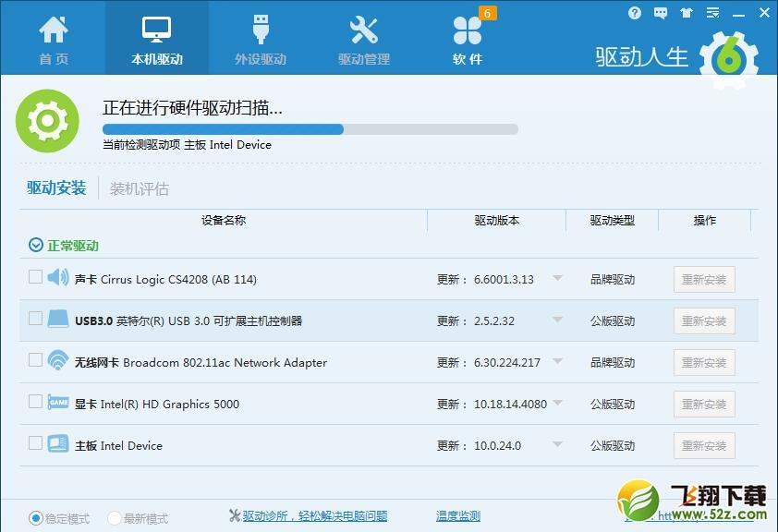Click the 驱动诊所 wrench icon
Viewport: 778px width, 532px height.
point(235,515)
